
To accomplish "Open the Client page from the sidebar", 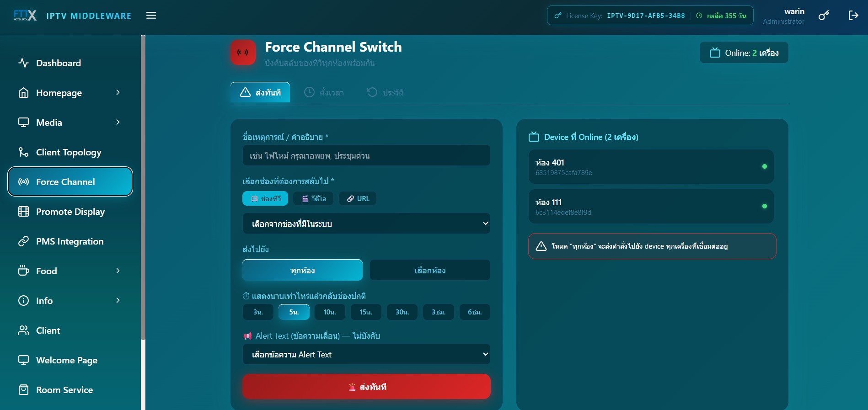I will [x=70, y=330].
